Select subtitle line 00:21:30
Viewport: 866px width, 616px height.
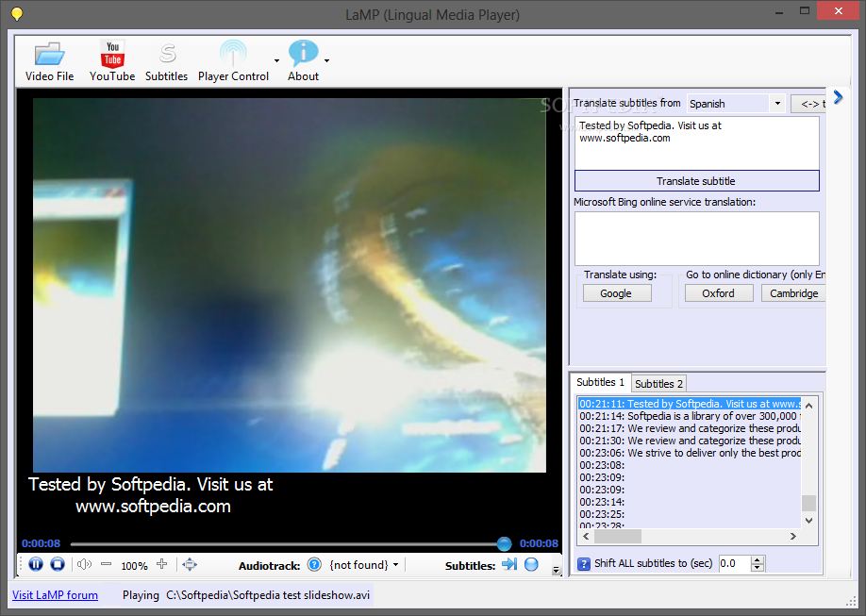(690, 441)
